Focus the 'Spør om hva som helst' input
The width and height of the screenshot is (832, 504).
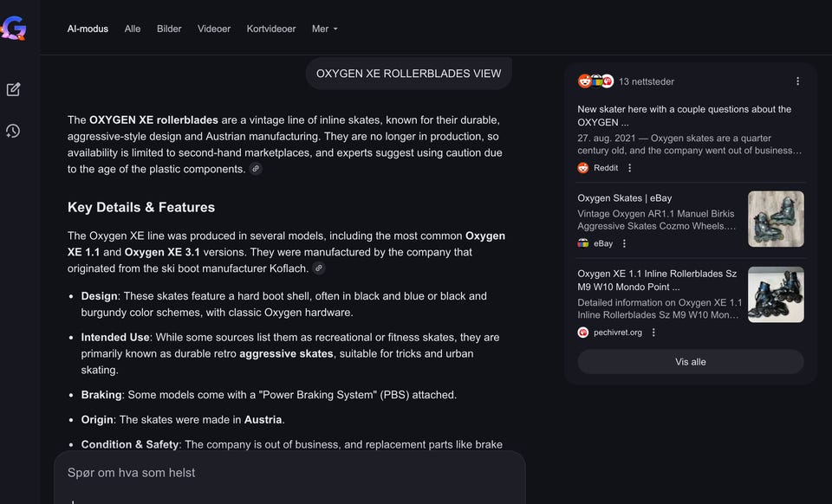pos(289,473)
